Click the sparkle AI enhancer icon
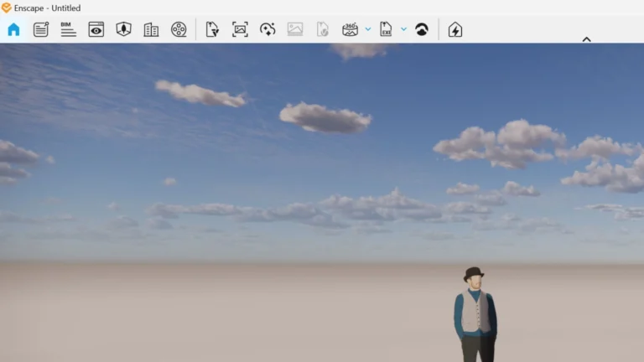 tap(267, 29)
